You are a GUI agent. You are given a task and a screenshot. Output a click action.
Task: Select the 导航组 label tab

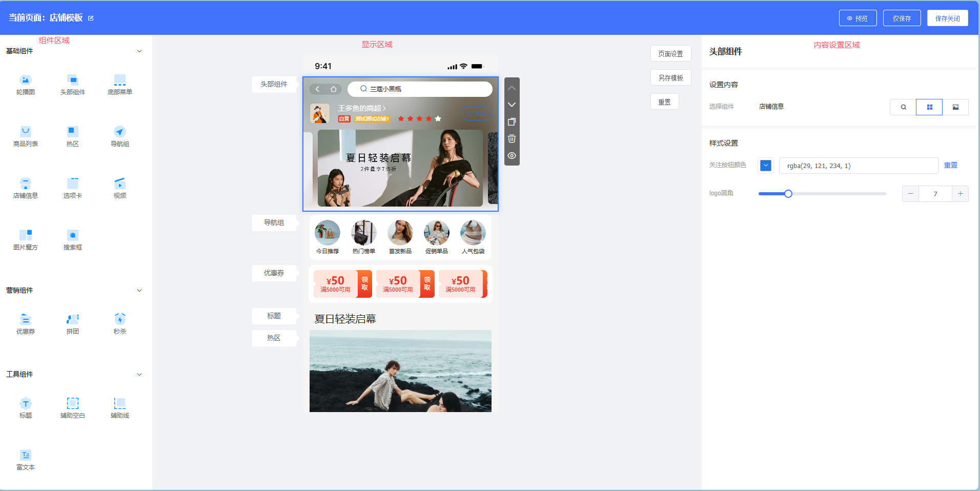tap(274, 223)
